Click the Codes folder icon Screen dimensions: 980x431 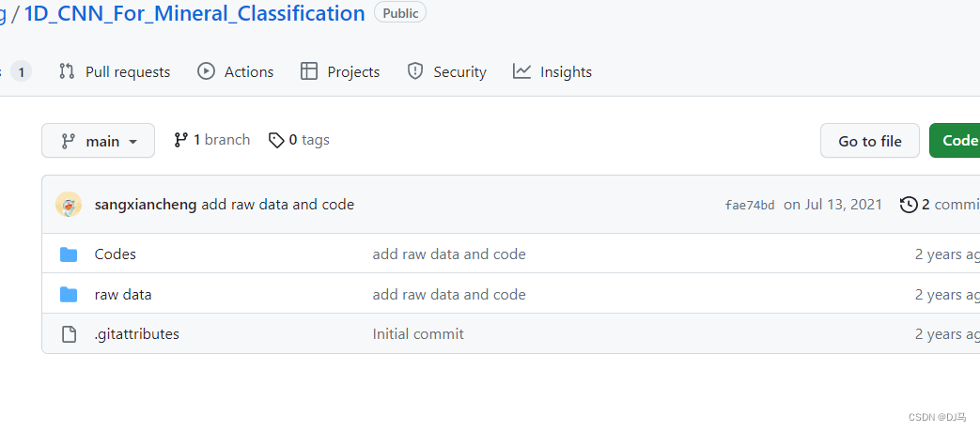click(69, 254)
